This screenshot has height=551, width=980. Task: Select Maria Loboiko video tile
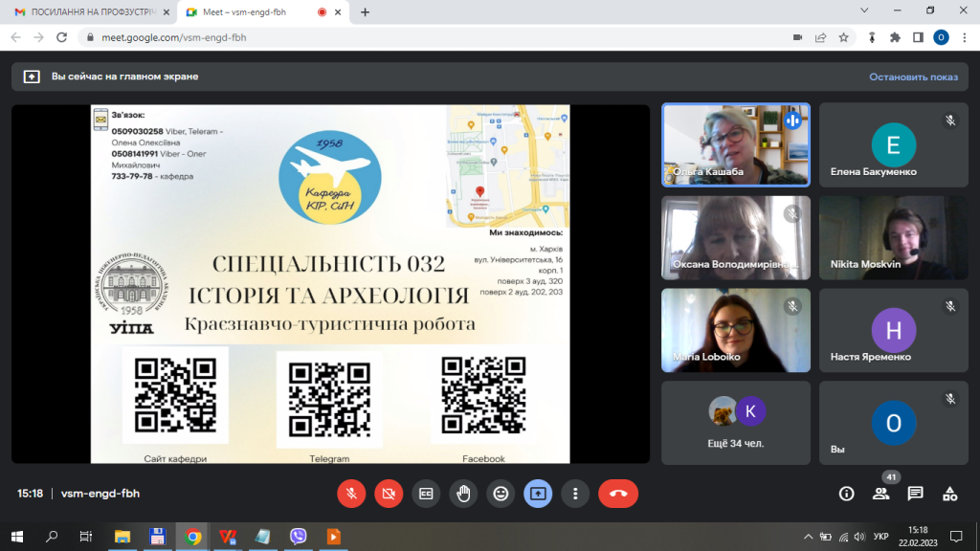click(736, 330)
